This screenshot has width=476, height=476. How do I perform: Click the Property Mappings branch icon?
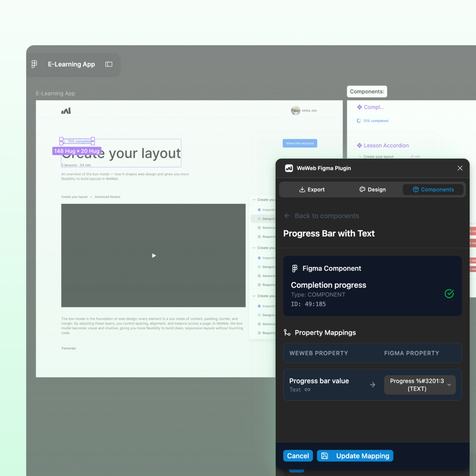tap(287, 332)
